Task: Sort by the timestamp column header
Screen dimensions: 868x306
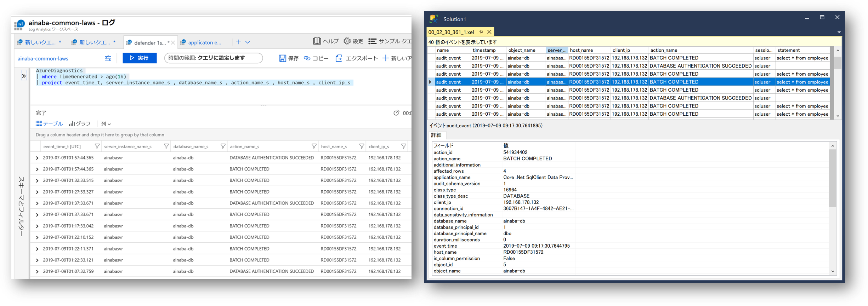Action: [x=488, y=50]
